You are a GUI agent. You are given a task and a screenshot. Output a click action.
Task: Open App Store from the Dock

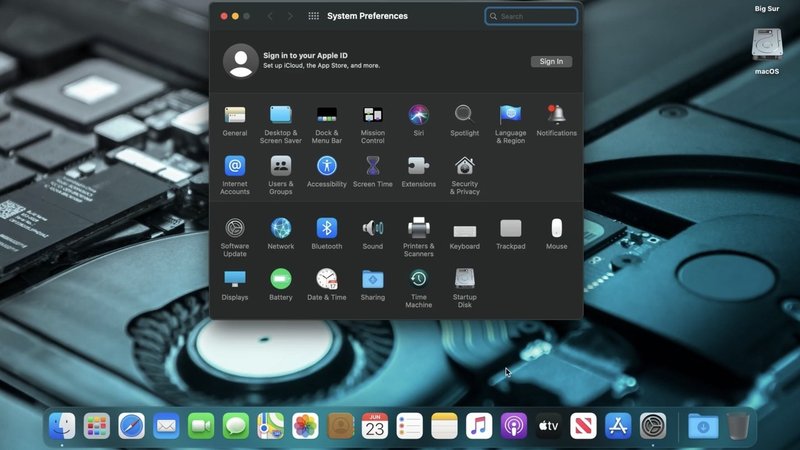tap(618, 426)
